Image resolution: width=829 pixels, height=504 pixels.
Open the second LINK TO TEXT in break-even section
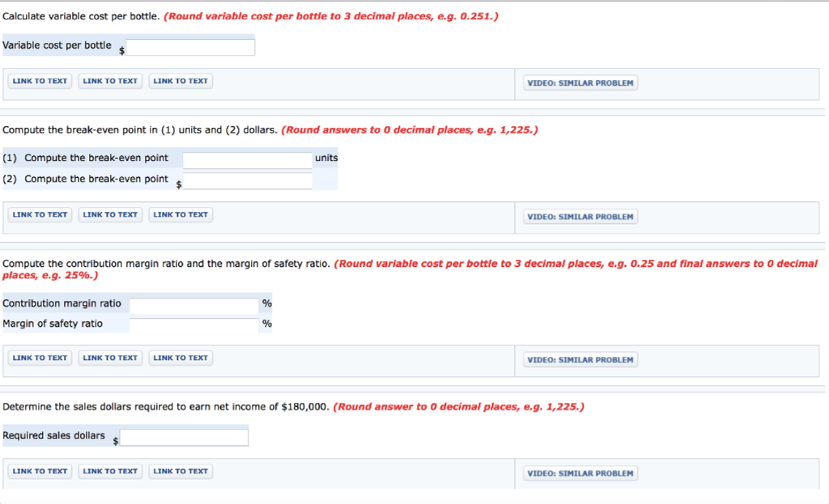[x=110, y=214]
